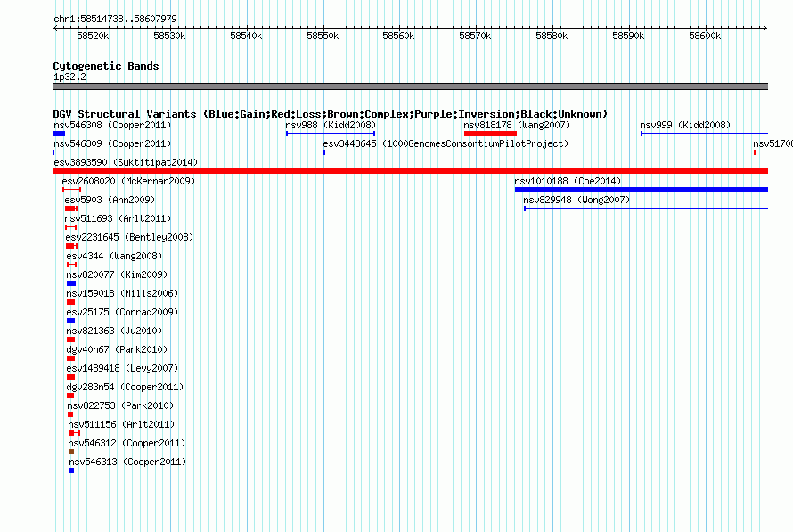This screenshot has width=793, height=532.
Task: Open nsv818178 (Wang2007) variant label
Action: [x=517, y=125]
